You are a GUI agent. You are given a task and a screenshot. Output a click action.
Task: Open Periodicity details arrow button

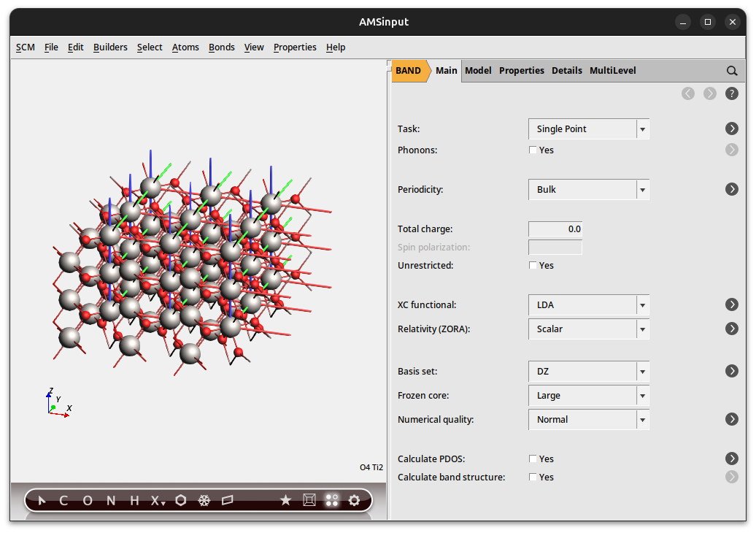(x=732, y=189)
